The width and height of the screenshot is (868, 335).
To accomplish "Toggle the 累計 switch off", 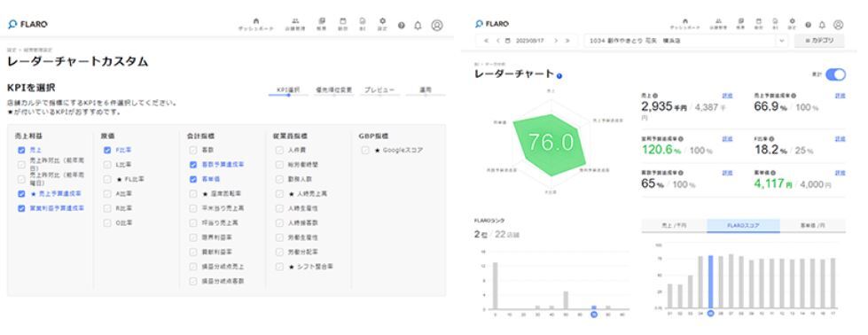I will 835,74.
